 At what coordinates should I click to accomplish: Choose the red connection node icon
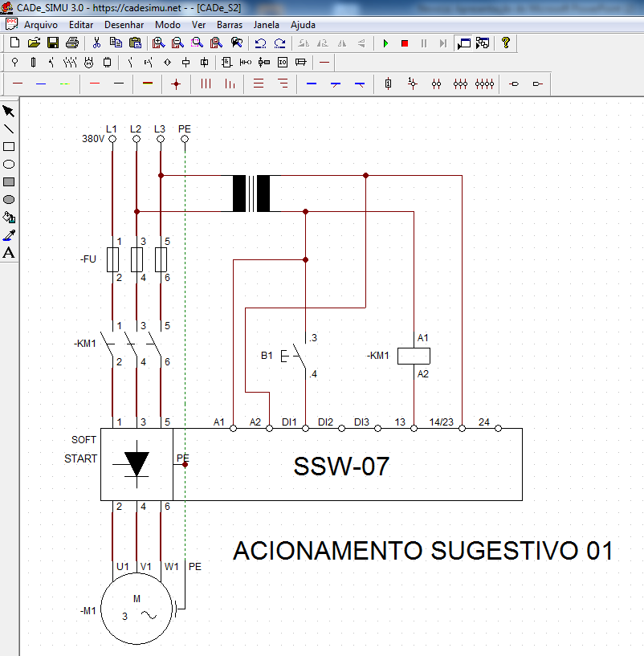tap(176, 84)
